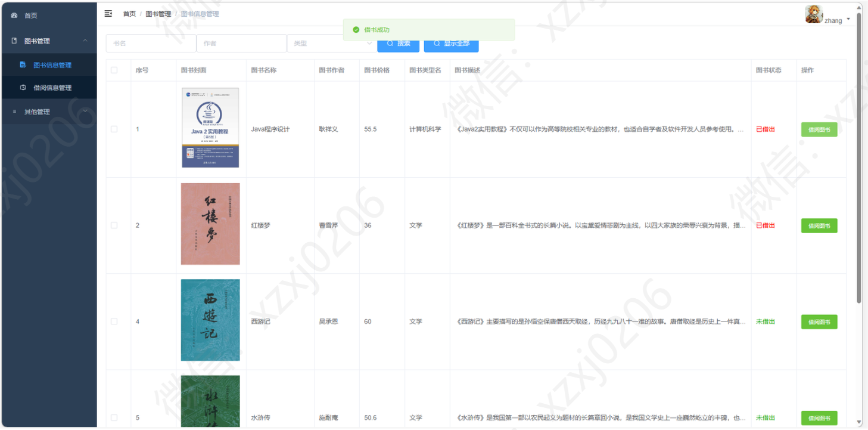868x430 pixels.
Task: Collapse the 图书管理 sidebar submenu arrow
Action: pos(85,41)
